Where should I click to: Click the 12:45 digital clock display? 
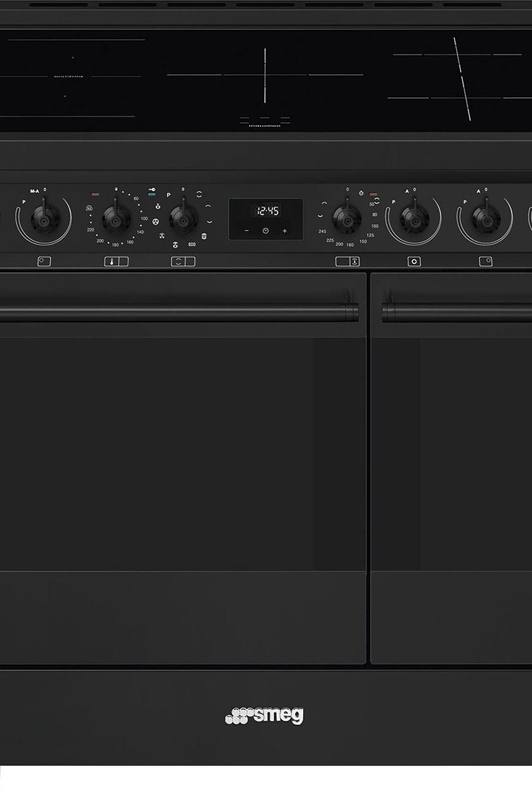266,210
